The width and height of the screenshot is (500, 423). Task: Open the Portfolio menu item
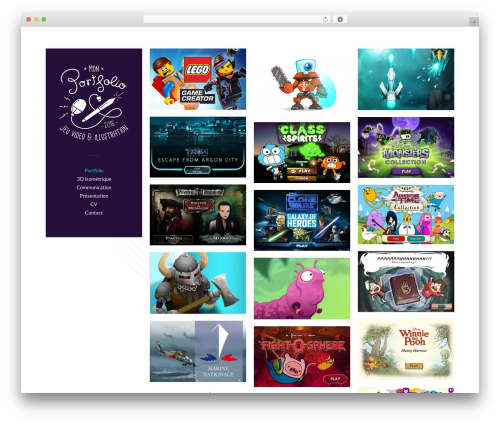tap(94, 171)
